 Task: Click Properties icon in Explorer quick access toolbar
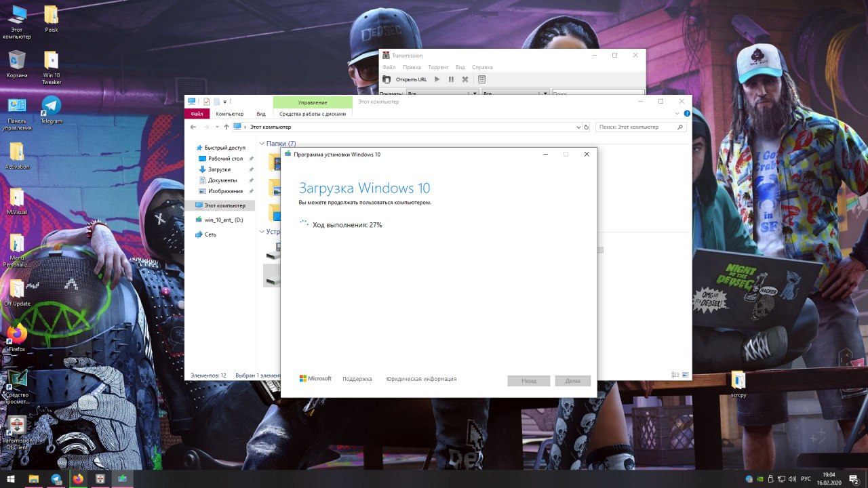207,102
